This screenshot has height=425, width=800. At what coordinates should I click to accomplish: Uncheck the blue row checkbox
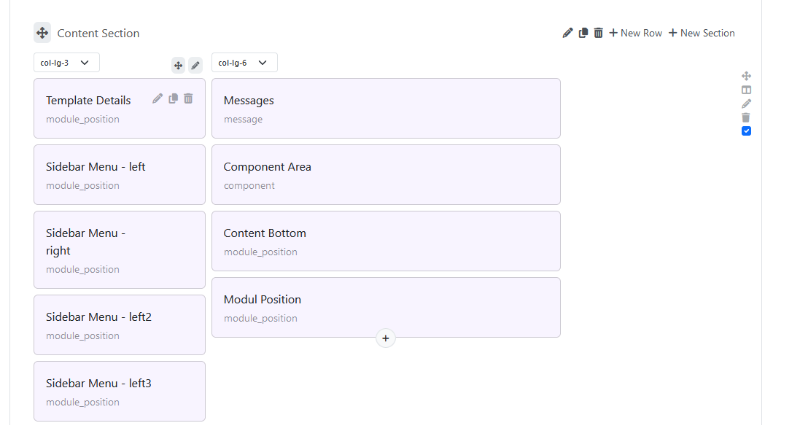[x=746, y=131]
